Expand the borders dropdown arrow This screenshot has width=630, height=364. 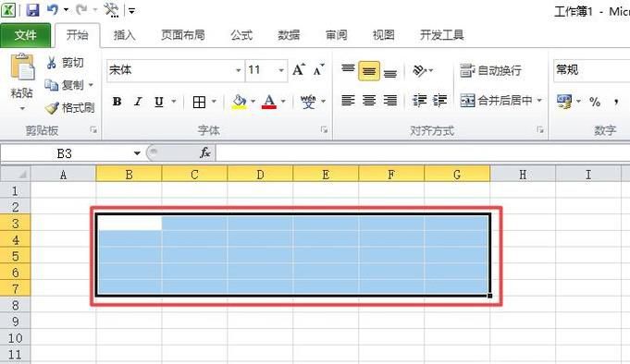point(214,102)
